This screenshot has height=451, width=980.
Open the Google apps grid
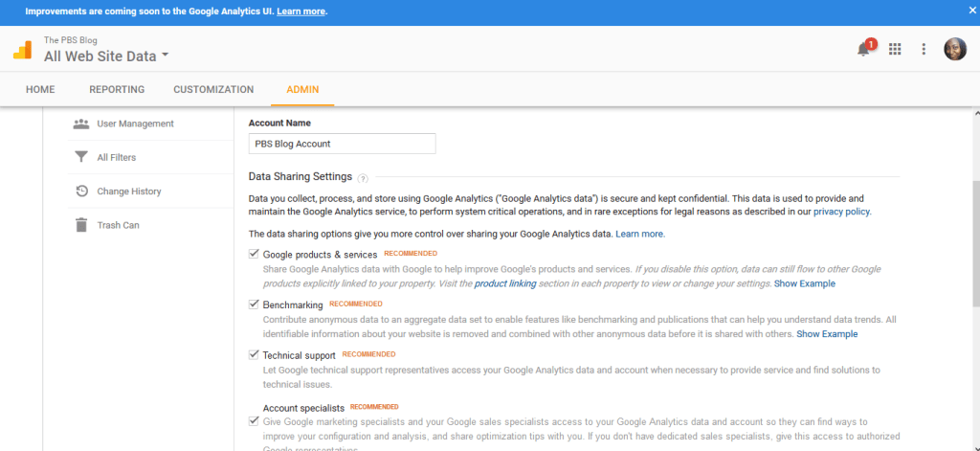coord(895,50)
